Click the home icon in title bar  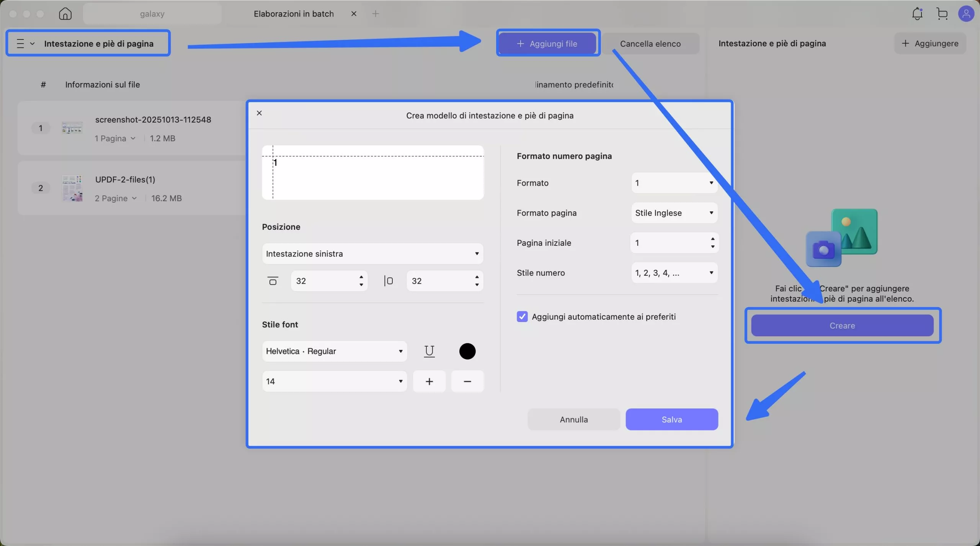pyautogui.click(x=65, y=14)
